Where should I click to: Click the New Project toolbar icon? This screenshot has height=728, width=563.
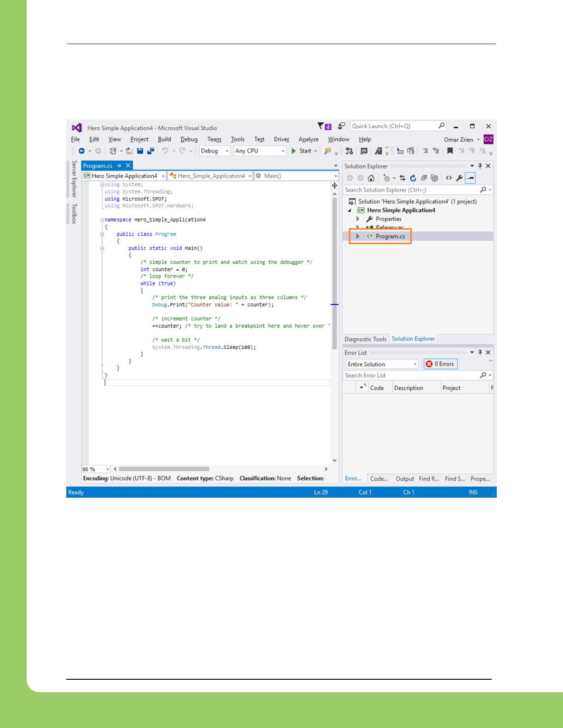coord(113,151)
